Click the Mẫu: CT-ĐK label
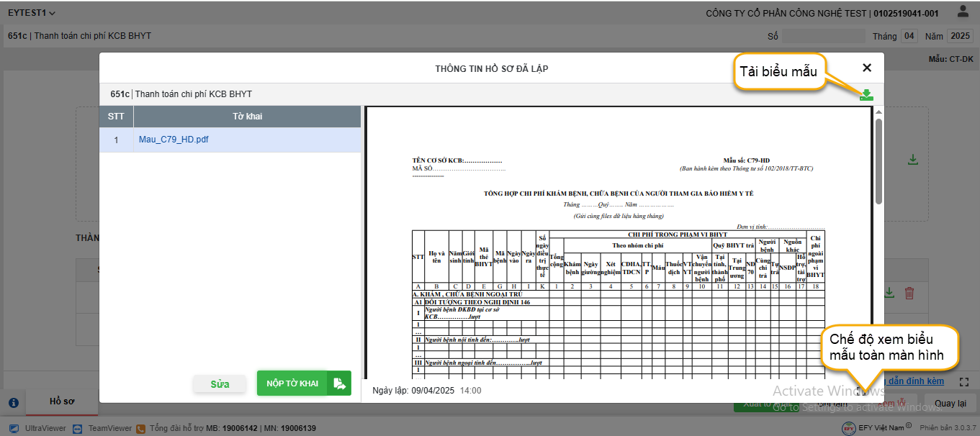The image size is (980, 436). click(x=950, y=60)
